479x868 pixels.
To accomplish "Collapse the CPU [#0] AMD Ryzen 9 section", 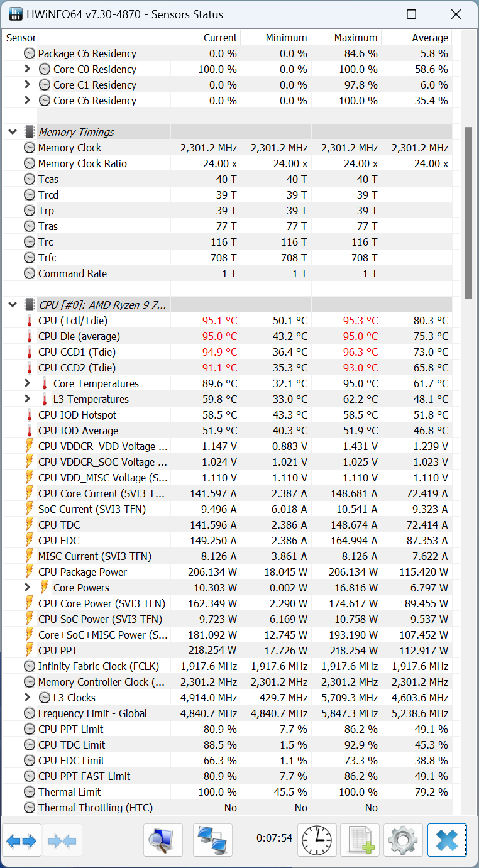I will [13, 305].
